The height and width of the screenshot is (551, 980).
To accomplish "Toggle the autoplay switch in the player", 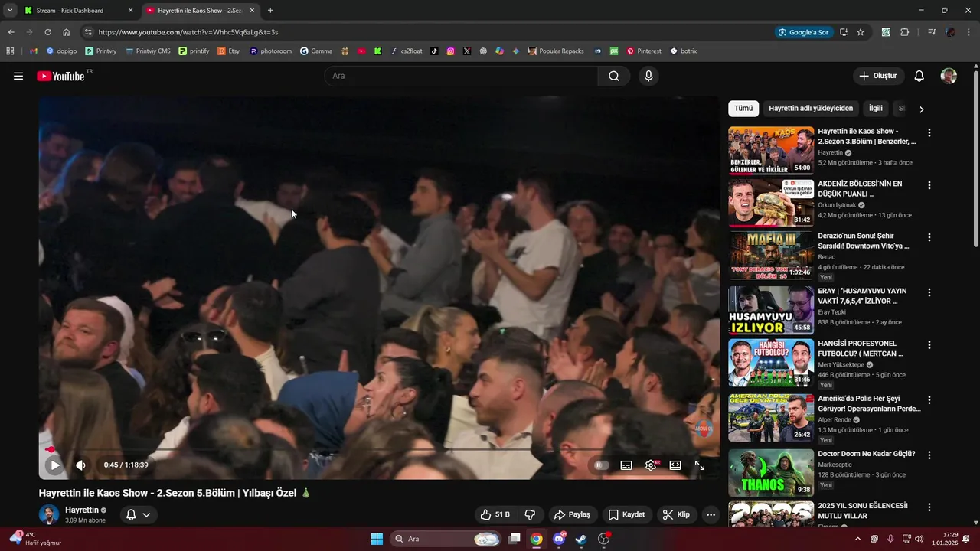I will [x=601, y=465].
